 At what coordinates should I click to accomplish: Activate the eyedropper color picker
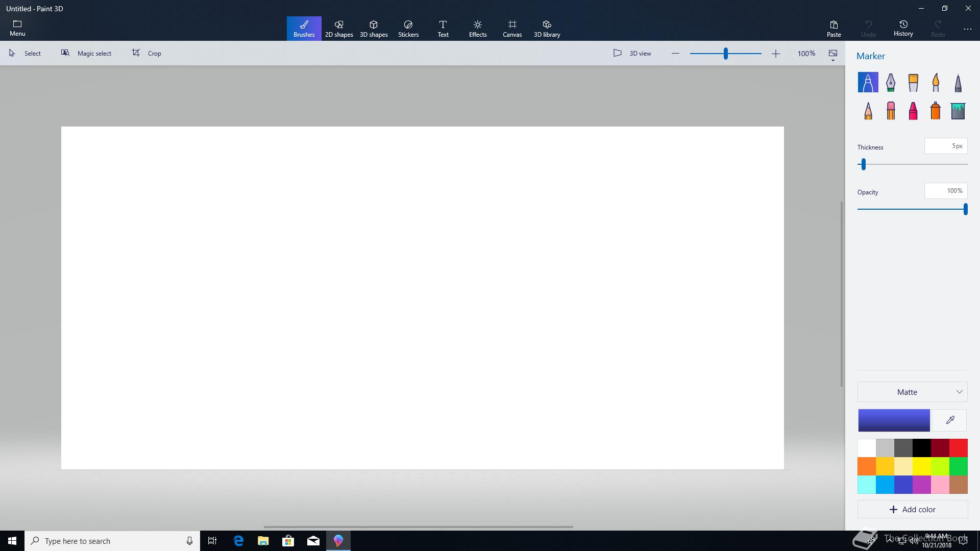(x=950, y=420)
